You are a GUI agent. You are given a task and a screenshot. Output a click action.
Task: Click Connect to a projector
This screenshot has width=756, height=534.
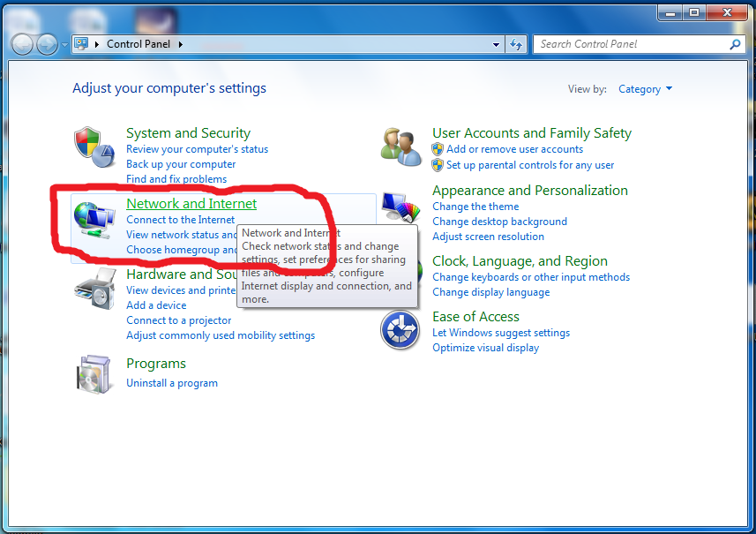[x=179, y=320]
